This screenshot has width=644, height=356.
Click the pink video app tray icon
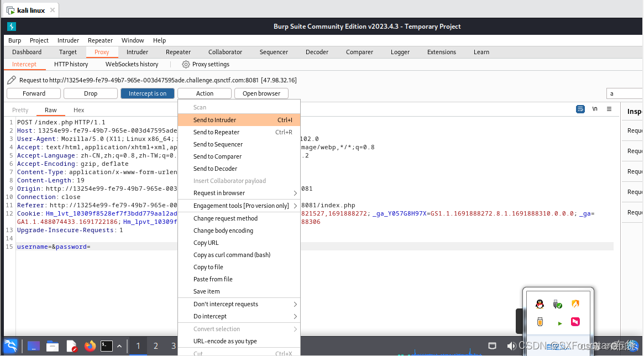[x=575, y=322]
